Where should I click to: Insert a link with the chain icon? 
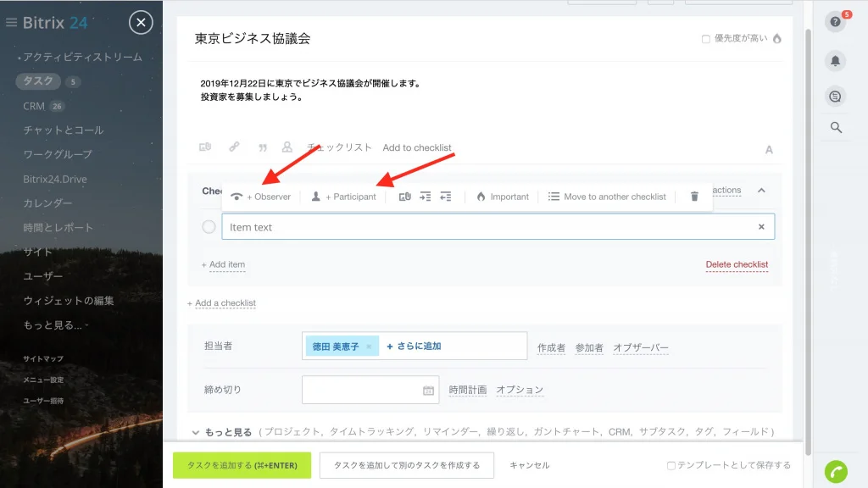234,147
